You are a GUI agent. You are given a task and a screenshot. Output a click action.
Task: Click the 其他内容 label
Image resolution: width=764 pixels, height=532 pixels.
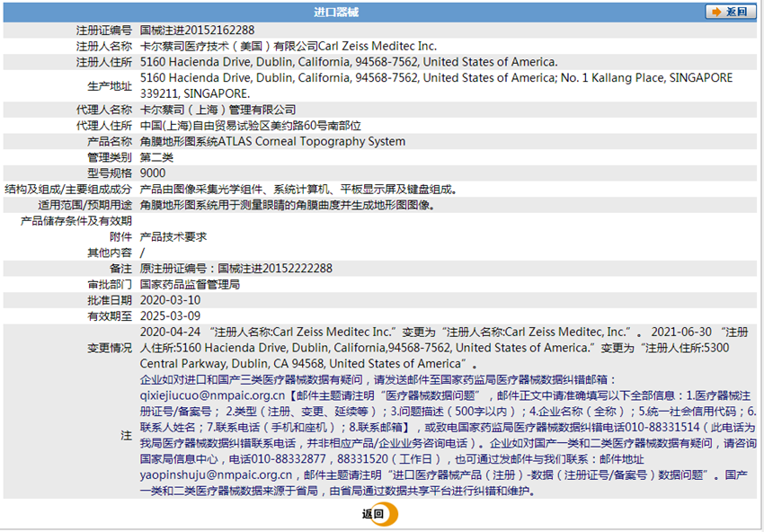point(110,253)
